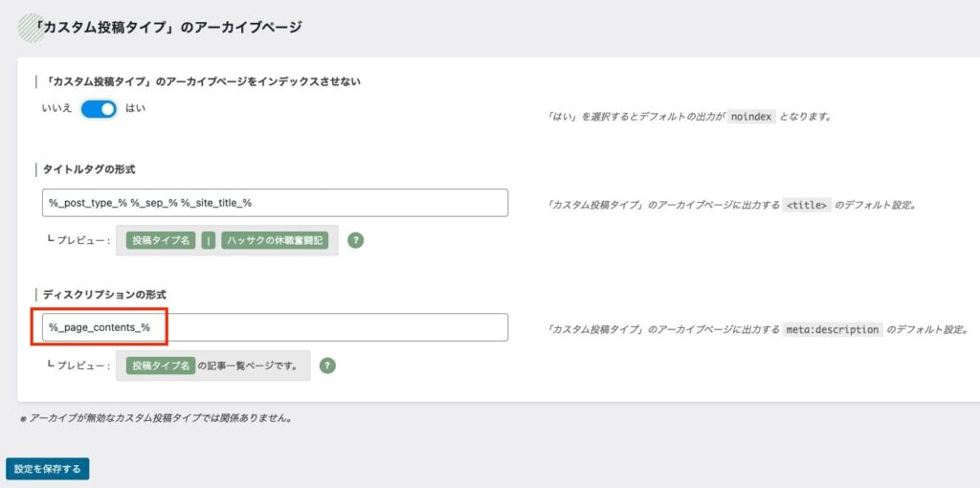
Task: Click help icon beside description preview
Action: tap(327, 366)
